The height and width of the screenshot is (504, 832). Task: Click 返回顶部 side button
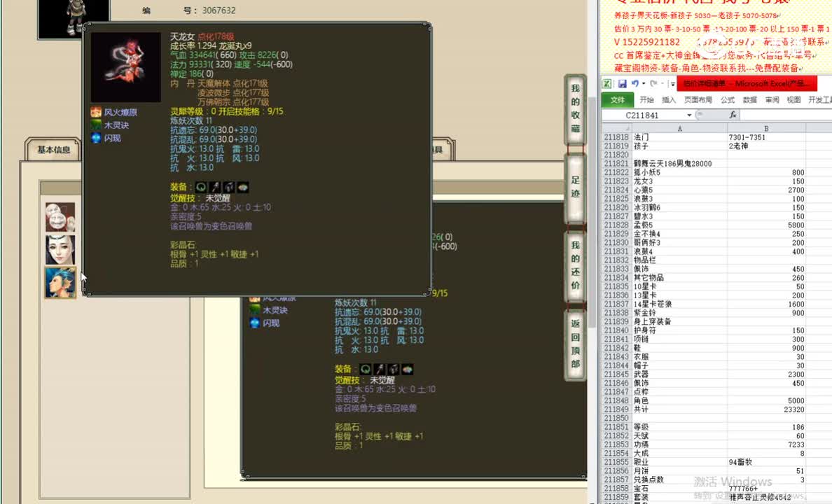click(575, 344)
